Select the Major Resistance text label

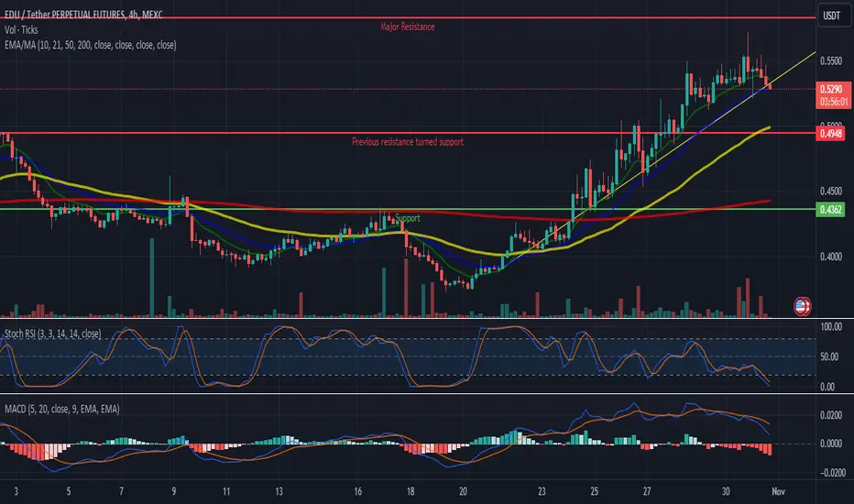408,27
